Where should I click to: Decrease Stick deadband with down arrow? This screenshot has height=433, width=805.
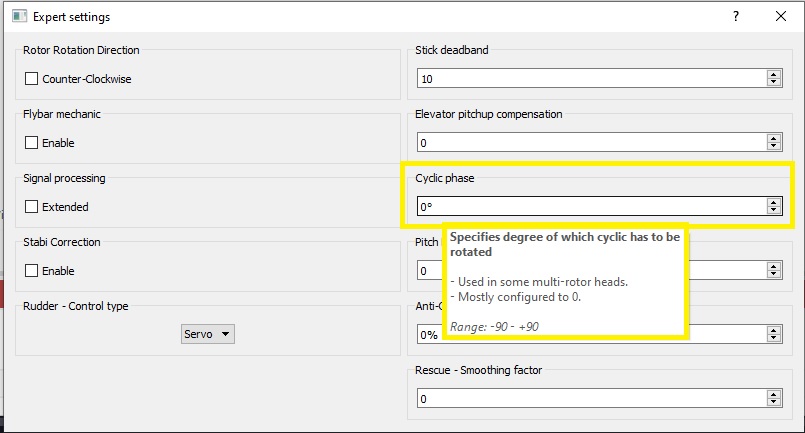point(773,83)
